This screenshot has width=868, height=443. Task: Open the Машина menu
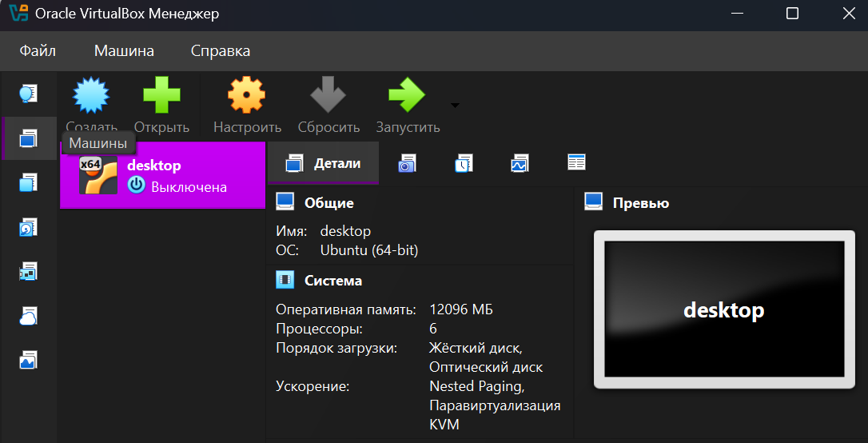124,51
